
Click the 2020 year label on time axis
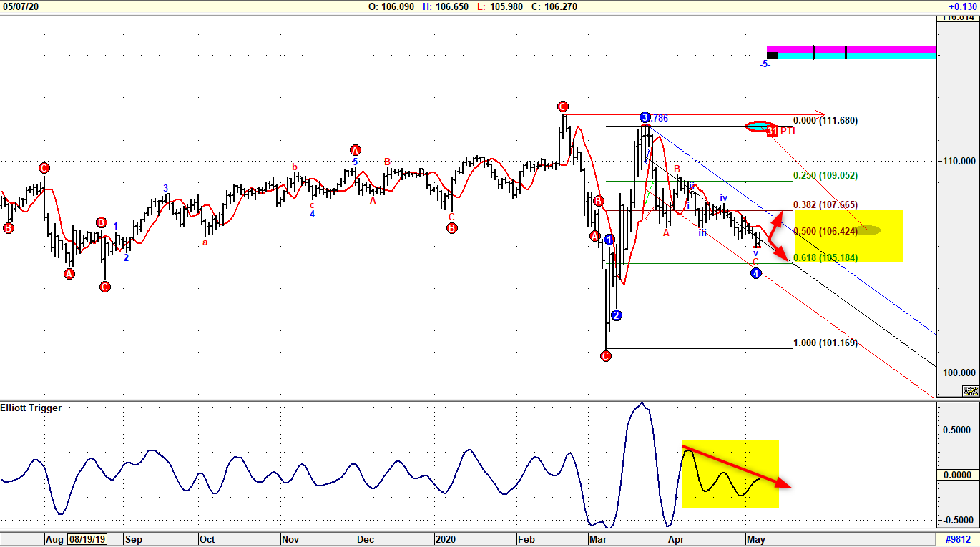click(446, 539)
